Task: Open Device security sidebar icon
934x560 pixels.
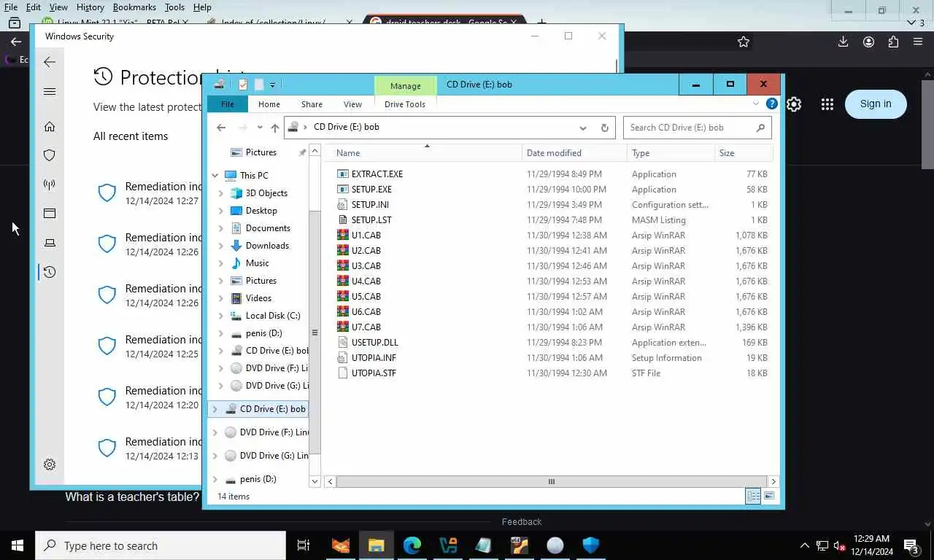Action: (50, 243)
